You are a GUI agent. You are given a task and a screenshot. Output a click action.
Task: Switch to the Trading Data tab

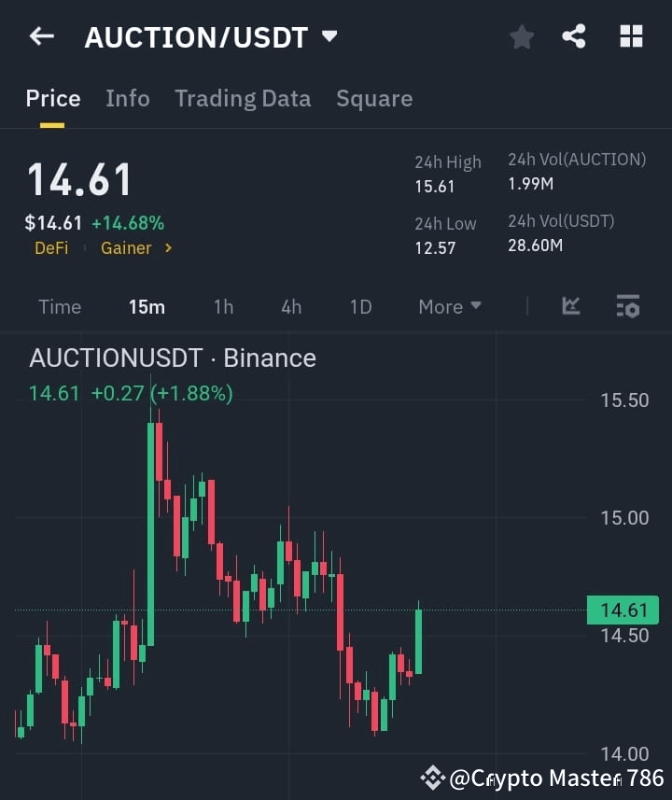point(243,98)
